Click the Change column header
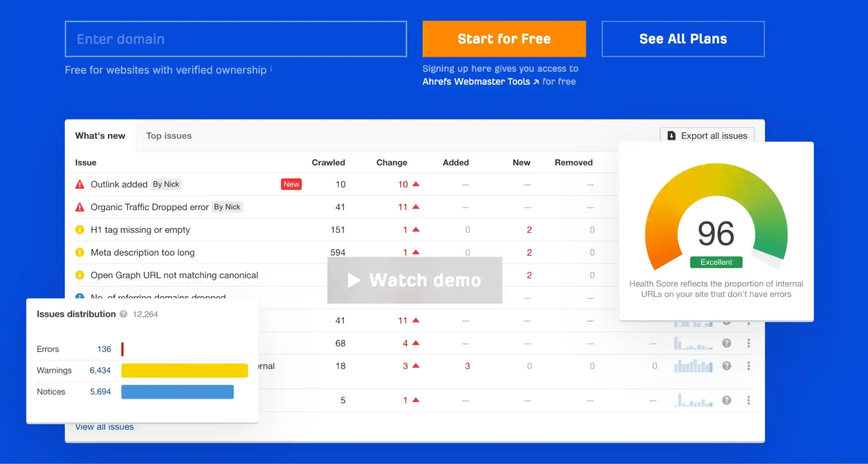The width and height of the screenshot is (868, 464). tap(392, 162)
